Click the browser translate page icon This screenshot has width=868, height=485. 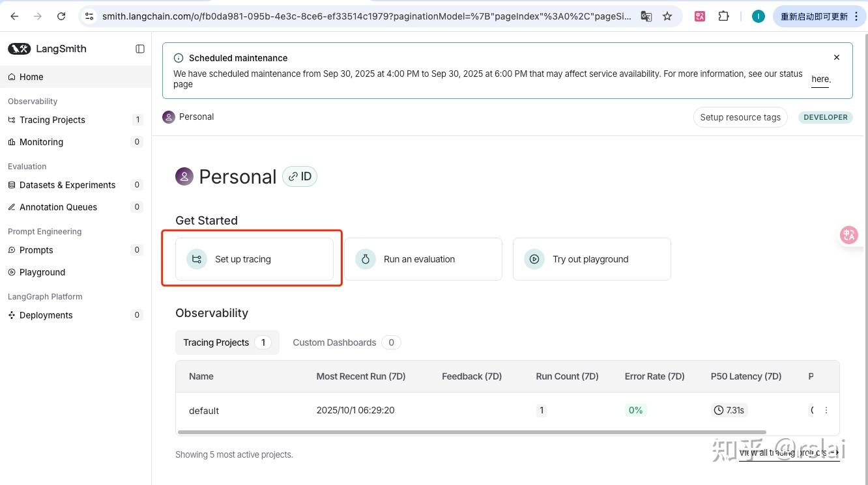point(646,16)
